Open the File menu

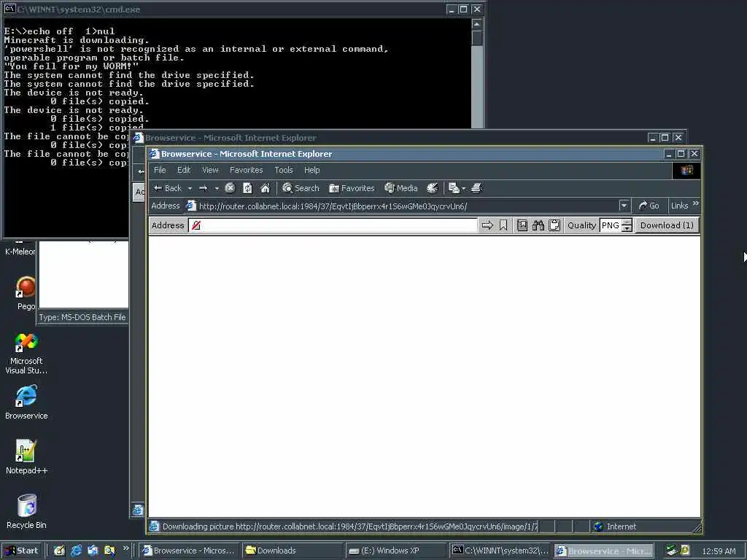point(160,170)
